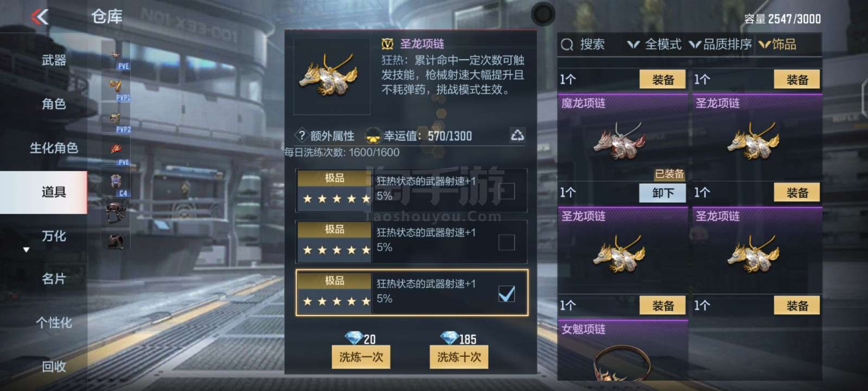Expand the 饰品 category dropdown
The height and width of the screenshot is (391, 868).
[777, 45]
